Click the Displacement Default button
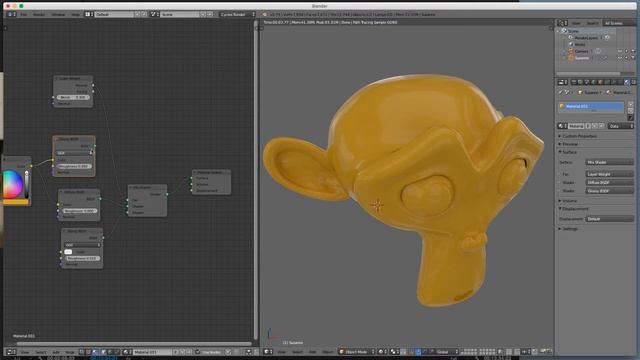 [x=609, y=219]
